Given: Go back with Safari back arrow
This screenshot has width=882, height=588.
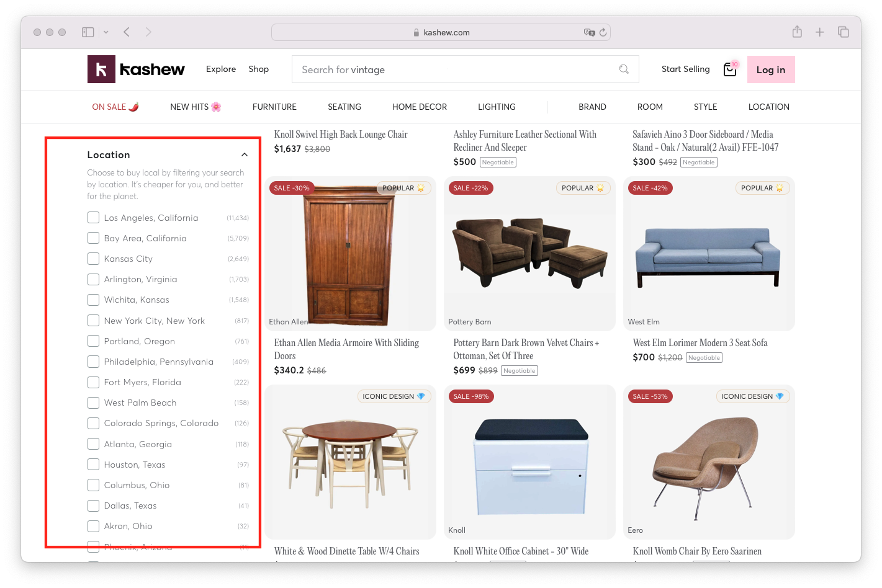Looking at the screenshot, I should click(127, 32).
